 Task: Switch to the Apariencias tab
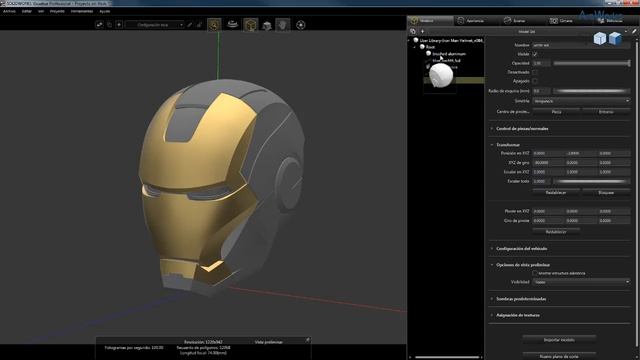(476, 20)
